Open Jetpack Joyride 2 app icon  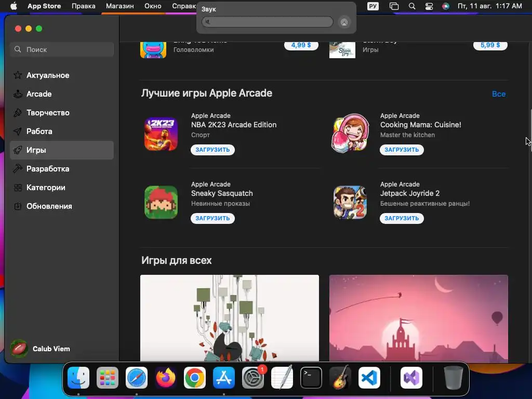coord(350,202)
